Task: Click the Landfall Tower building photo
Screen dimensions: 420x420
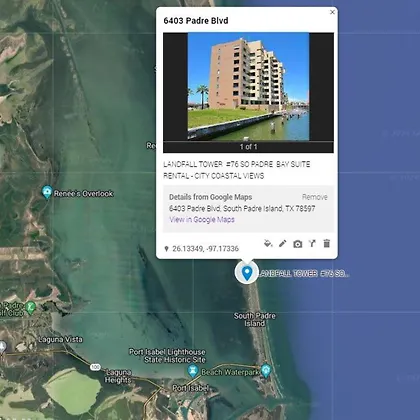Action: [248, 86]
